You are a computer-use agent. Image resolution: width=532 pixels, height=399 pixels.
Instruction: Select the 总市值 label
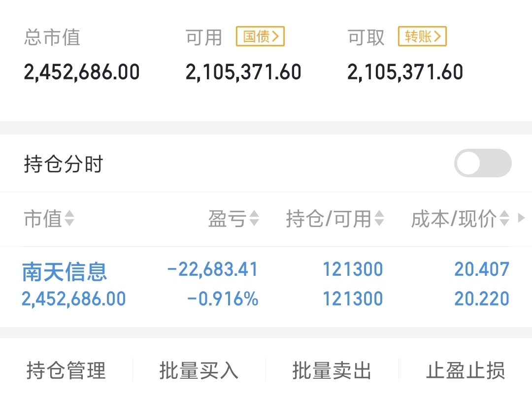[52, 37]
